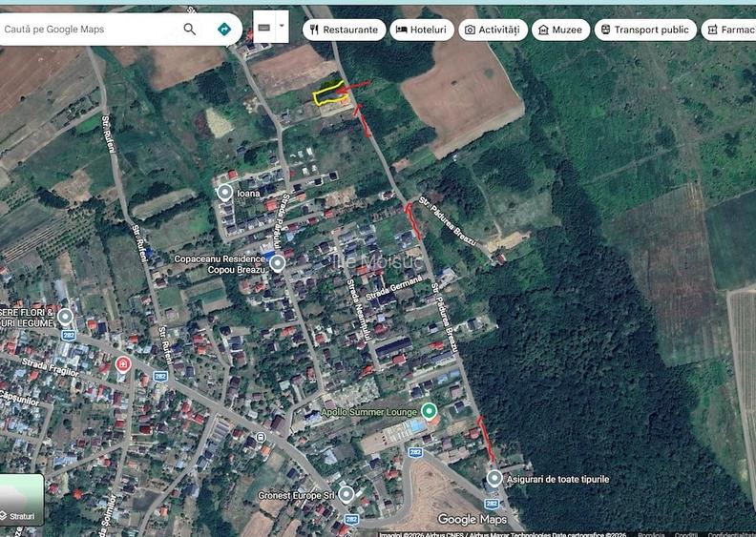Click the bus stop icon near road 282
The width and height of the screenshot is (756, 537).
[261, 437]
